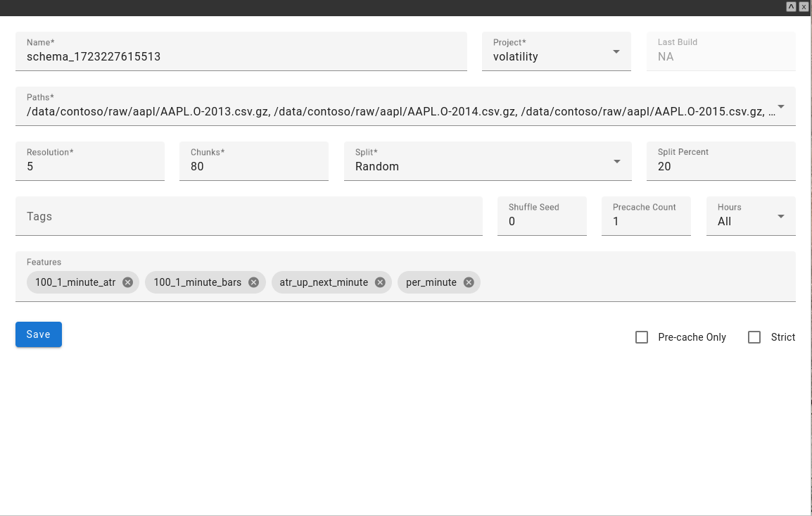Click the up-arrow icon at top right
The image size is (812, 516).
[x=791, y=6]
